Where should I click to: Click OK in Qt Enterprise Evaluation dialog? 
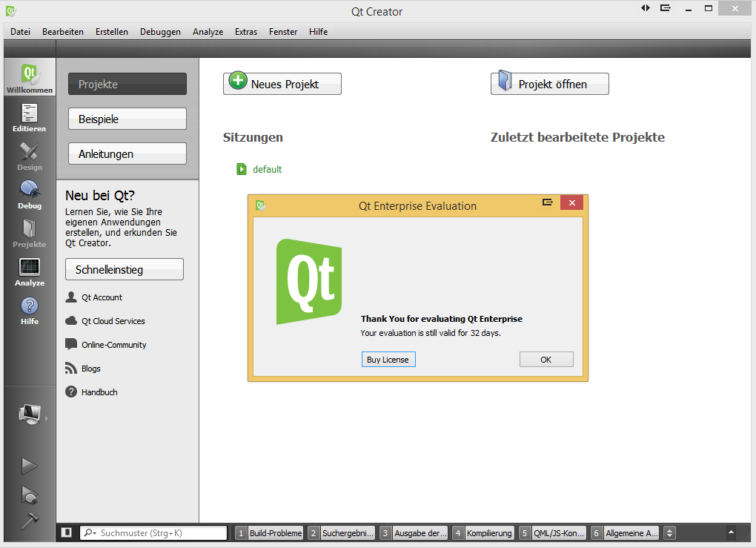(546, 360)
